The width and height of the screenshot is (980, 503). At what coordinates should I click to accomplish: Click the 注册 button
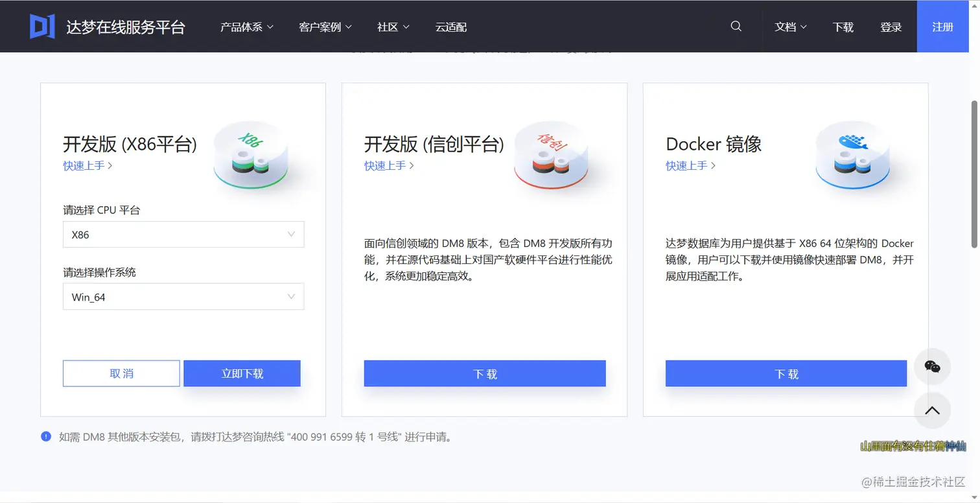942,27
